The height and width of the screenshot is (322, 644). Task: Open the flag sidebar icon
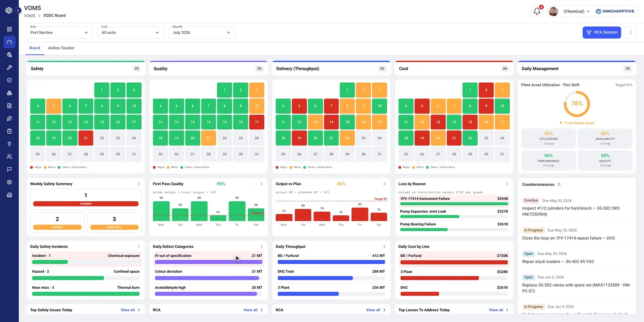tap(9, 169)
